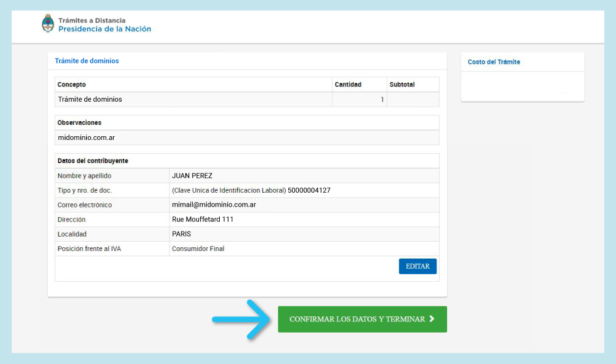This screenshot has height=364, width=616.
Task: Click the Costo del Trámite panel heading
Action: [x=494, y=62]
